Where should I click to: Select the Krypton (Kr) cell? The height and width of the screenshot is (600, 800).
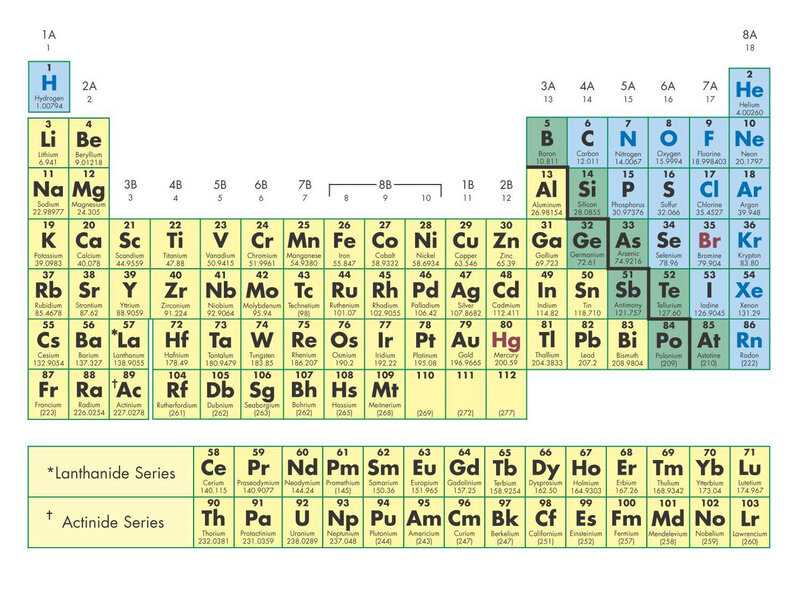click(x=749, y=244)
